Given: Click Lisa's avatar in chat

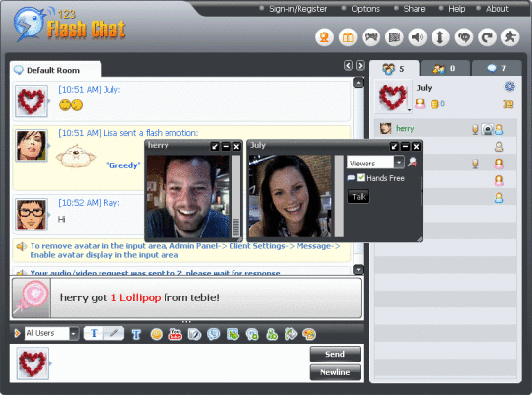Looking at the screenshot, I should point(32,145).
